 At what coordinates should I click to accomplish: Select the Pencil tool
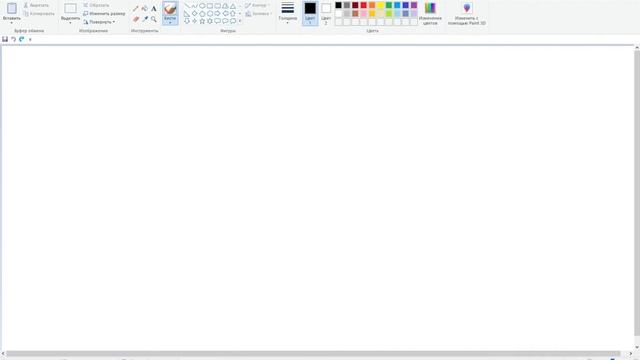pos(136,9)
